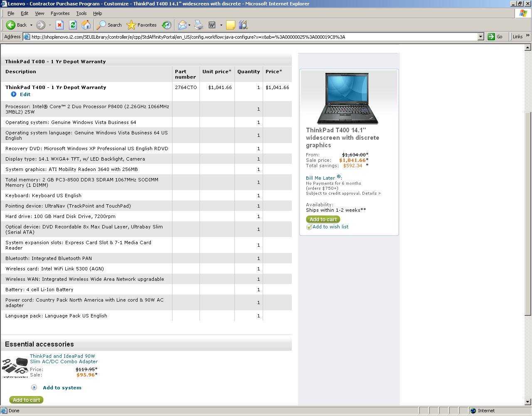The height and width of the screenshot is (416, 532).
Task: Click the wish list checkmark icon
Action: click(309, 227)
